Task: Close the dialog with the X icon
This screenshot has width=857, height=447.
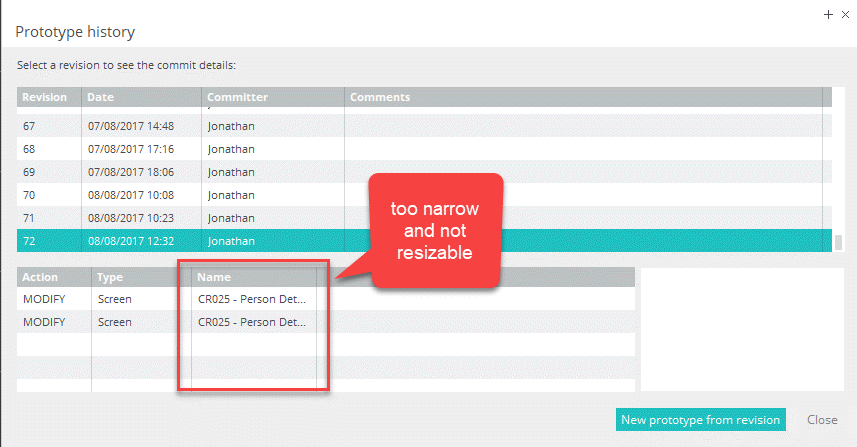Action: (x=843, y=14)
